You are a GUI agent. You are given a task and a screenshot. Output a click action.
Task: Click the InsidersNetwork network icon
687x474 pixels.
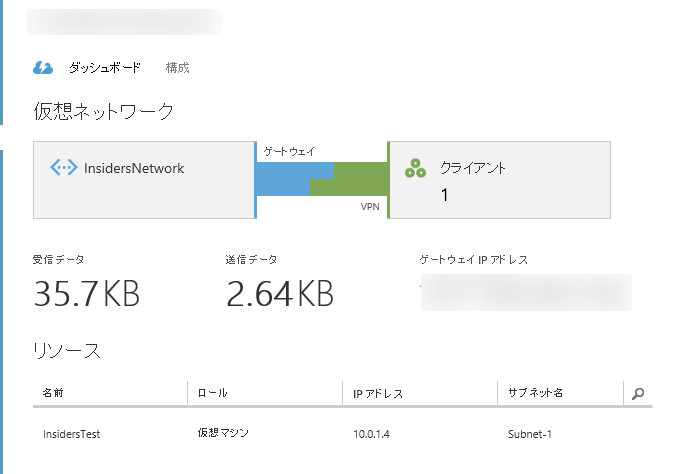[64, 168]
